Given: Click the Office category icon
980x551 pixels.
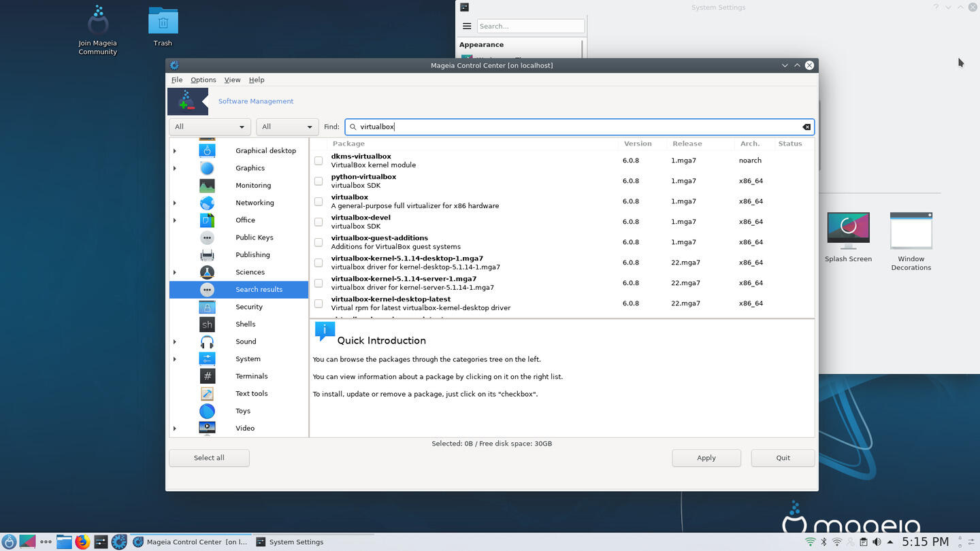Looking at the screenshot, I should (207, 220).
